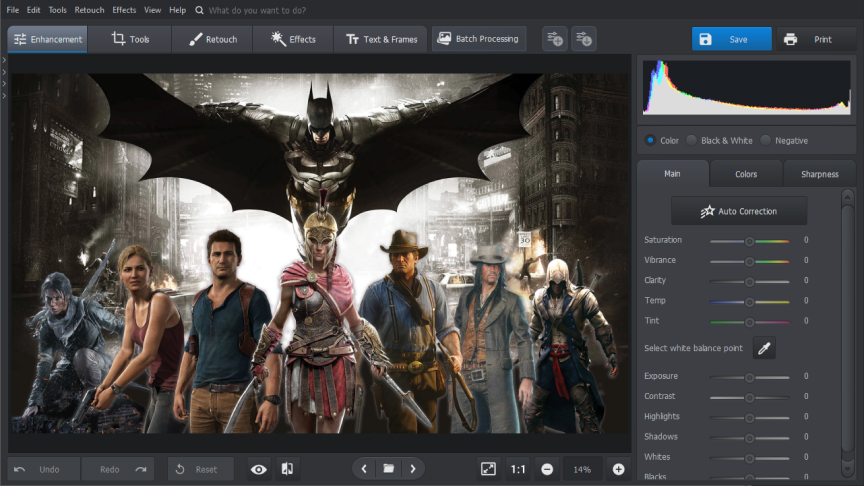Click the Clarity slider handle

(749, 282)
